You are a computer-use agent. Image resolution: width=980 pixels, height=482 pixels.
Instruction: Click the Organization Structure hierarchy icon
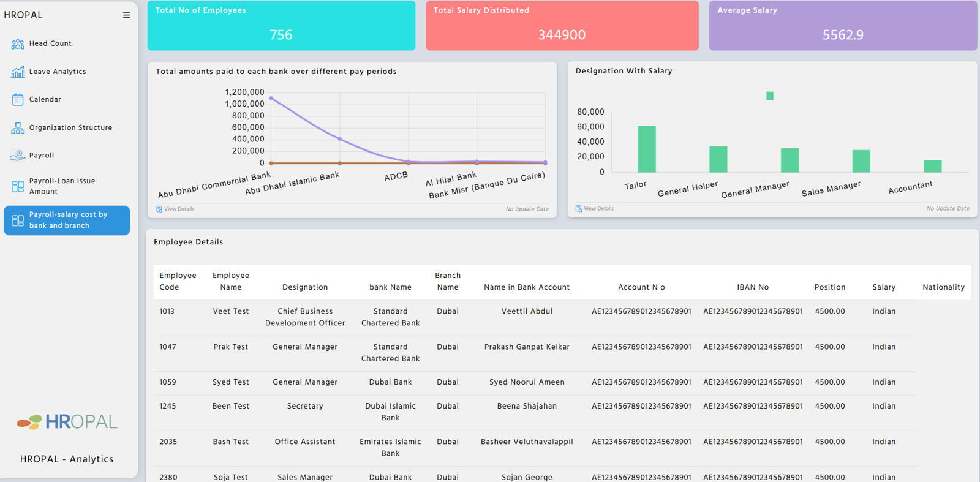18,128
